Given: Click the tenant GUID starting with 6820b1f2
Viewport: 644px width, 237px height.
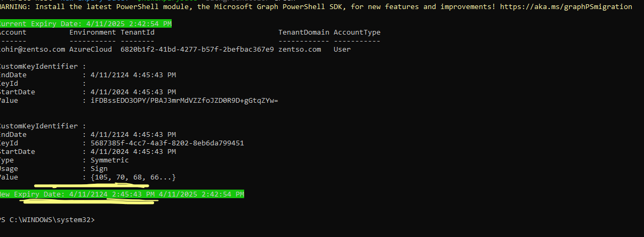Looking at the screenshot, I should 197,49.
